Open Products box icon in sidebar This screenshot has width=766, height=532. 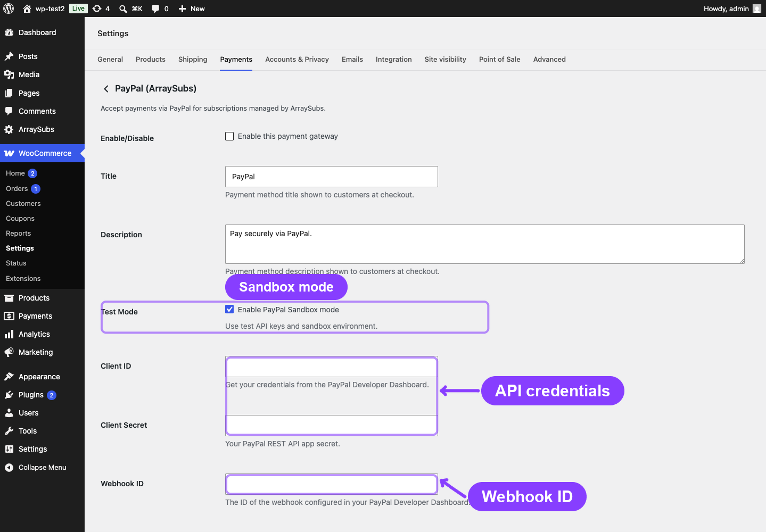(x=9, y=298)
